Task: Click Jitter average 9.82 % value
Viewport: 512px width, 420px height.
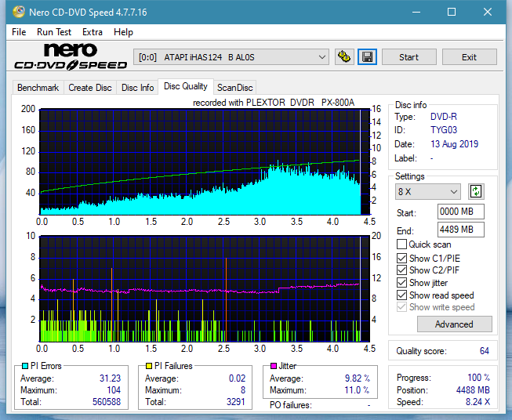Action: tap(358, 378)
